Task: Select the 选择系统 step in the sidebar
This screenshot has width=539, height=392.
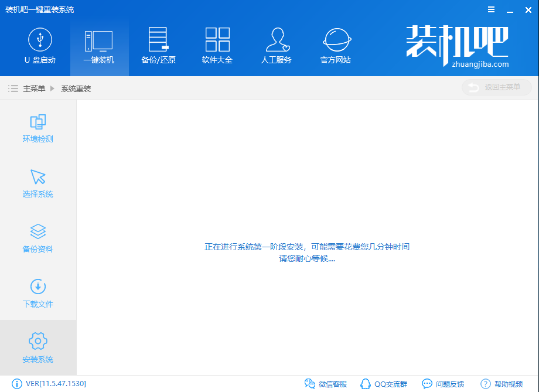Action: pos(38,183)
